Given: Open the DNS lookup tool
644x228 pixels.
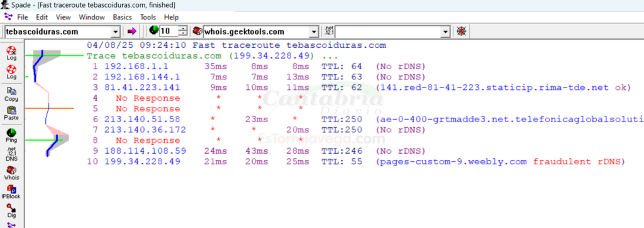Looking at the screenshot, I should click(11, 154).
